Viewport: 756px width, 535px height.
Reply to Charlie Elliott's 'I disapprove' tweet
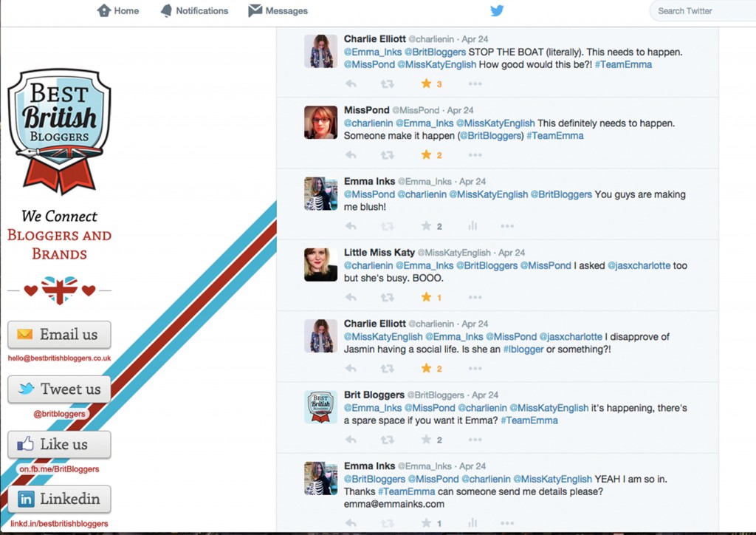pos(351,369)
